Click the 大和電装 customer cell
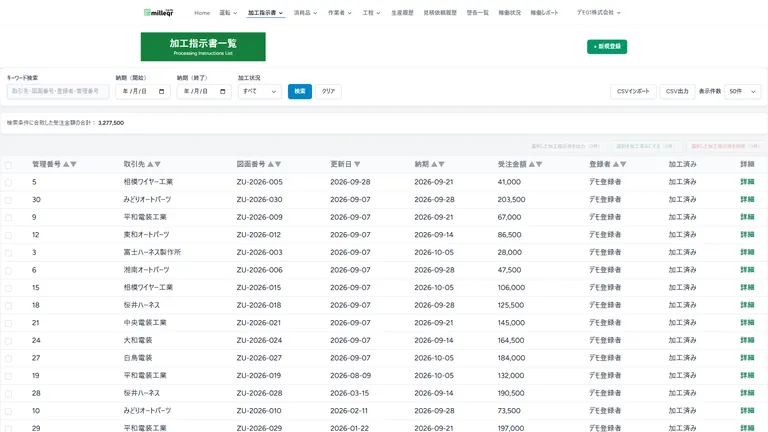Viewport: 768px width, 432px height. (138, 340)
